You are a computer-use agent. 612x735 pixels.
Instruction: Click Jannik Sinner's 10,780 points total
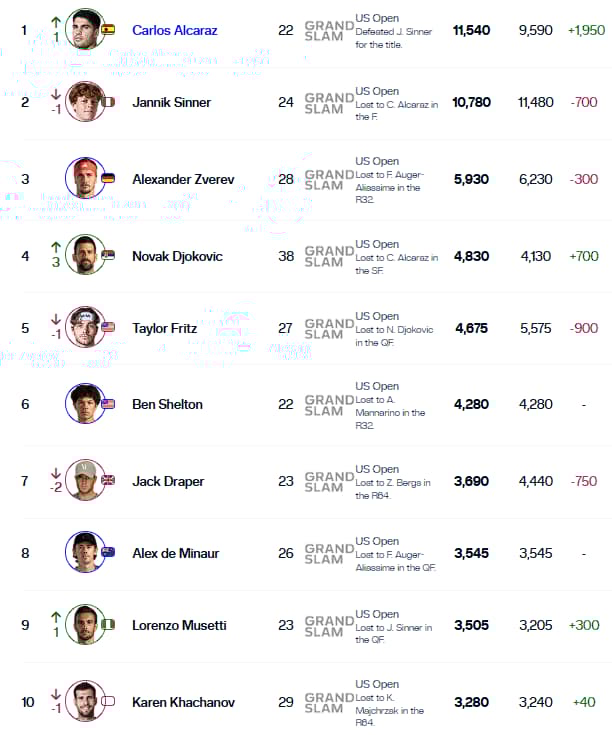(x=471, y=102)
